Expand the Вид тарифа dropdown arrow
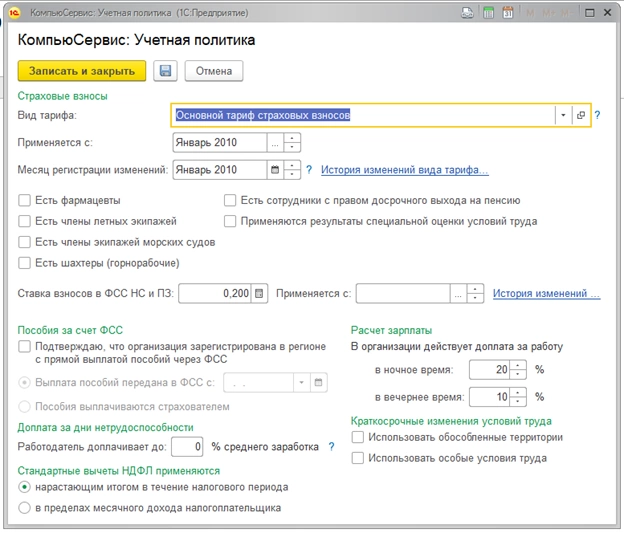Image resolution: width=624 pixels, height=533 pixels. point(563,115)
